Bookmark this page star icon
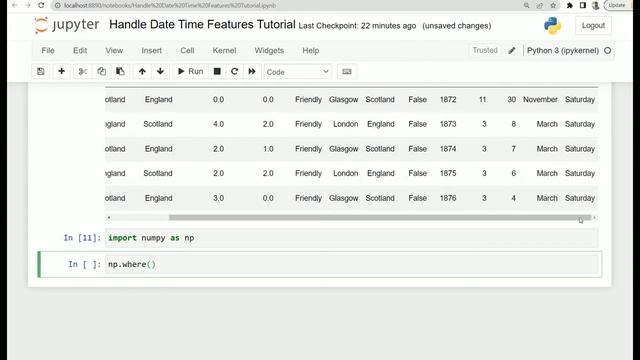 [x=553, y=5]
